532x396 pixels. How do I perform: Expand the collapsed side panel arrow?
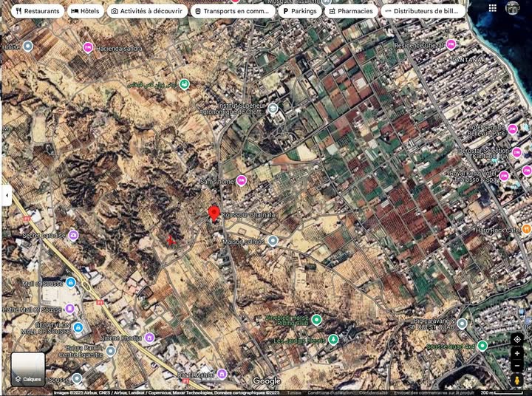pyautogui.click(x=7, y=195)
